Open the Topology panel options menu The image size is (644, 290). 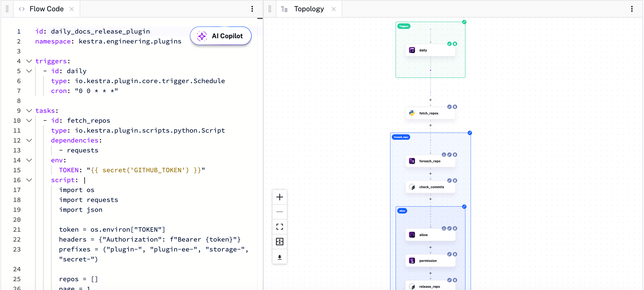pyautogui.click(x=632, y=9)
